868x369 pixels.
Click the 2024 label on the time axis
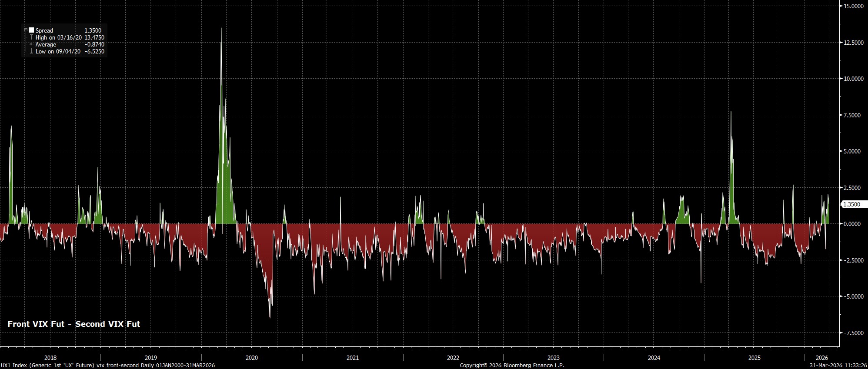point(654,358)
